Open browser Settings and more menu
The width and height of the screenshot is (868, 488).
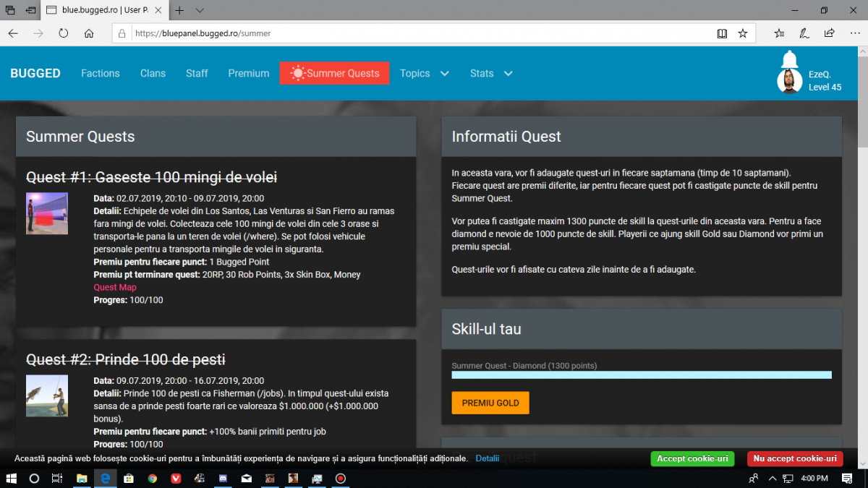[x=854, y=33]
